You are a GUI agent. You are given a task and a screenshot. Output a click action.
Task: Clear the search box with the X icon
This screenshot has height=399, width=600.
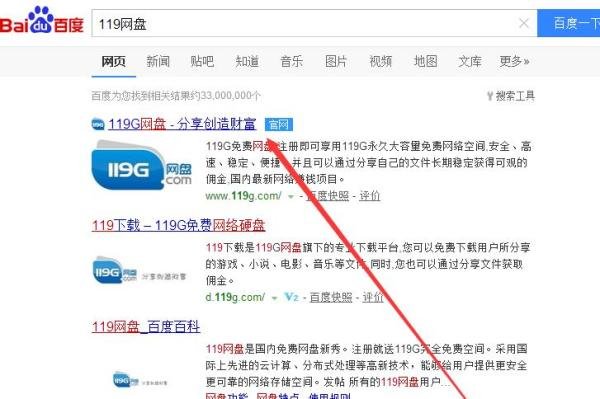point(523,23)
